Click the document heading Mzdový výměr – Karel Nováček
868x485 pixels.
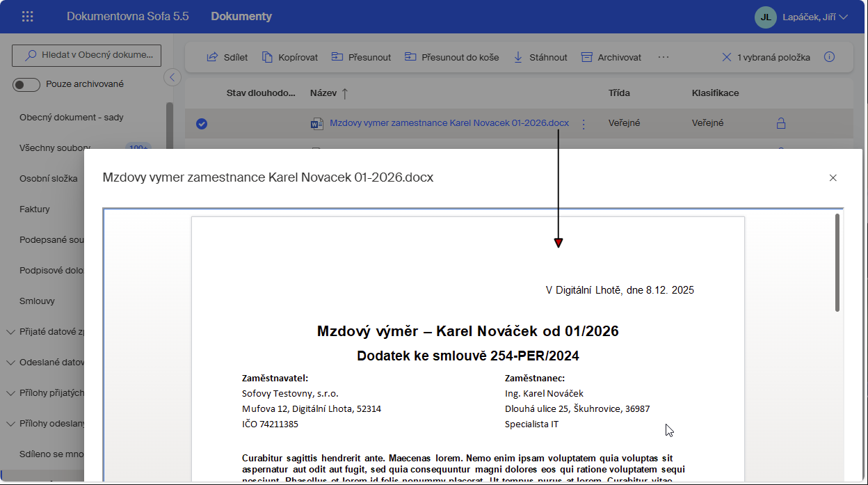[468, 331]
